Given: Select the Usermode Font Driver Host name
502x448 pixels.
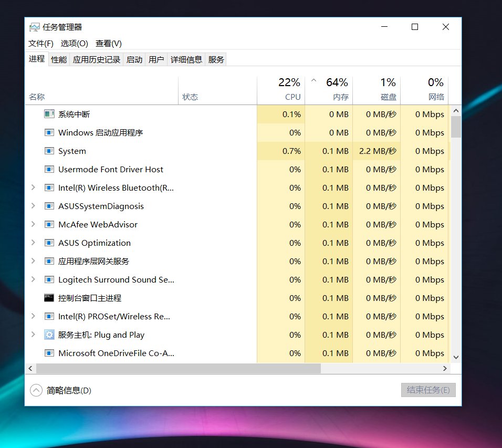Looking at the screenshot, I should [111, 169].
